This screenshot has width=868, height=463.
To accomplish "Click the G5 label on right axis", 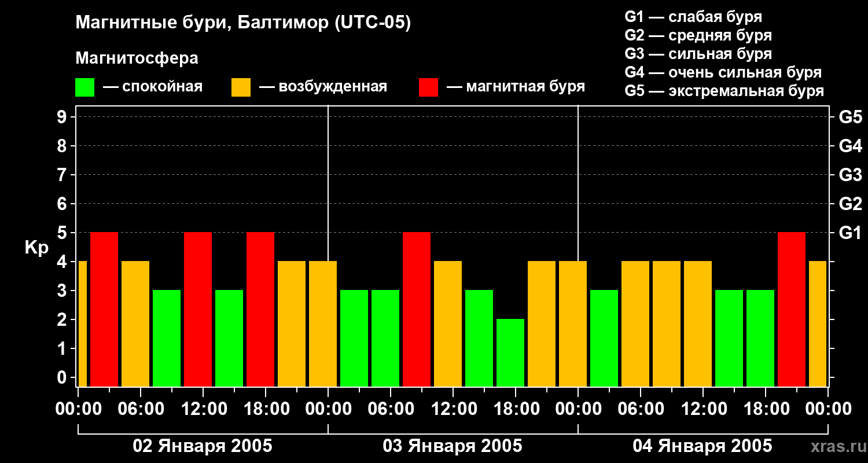I will coord(850,117).
